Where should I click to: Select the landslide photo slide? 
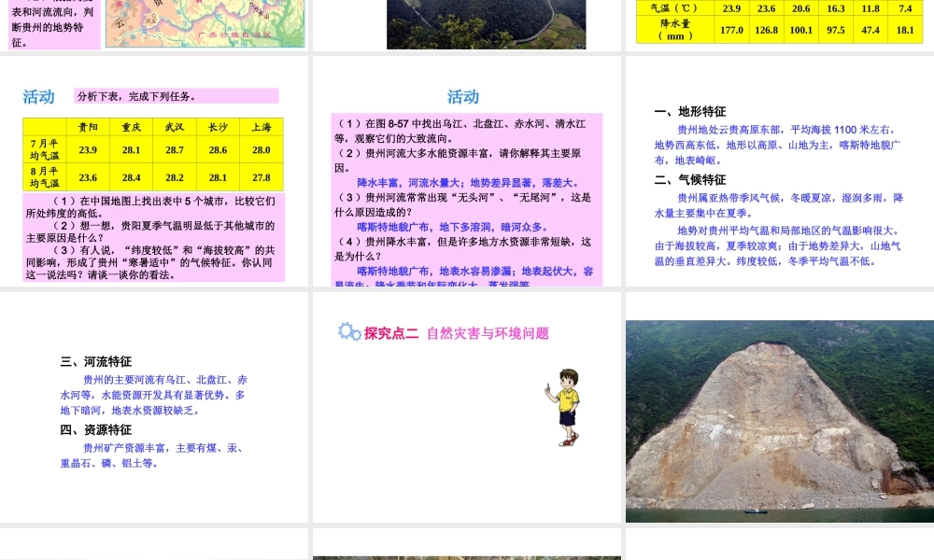point(780,421)
